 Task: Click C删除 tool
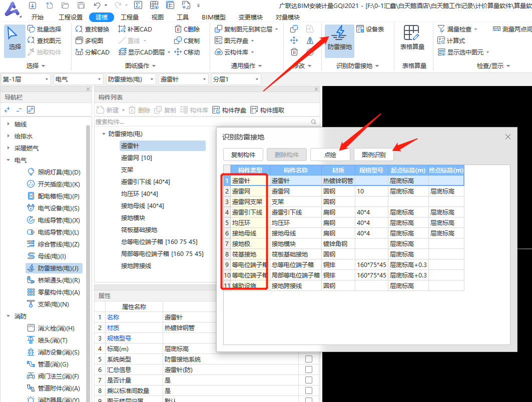tap(187, 29)
